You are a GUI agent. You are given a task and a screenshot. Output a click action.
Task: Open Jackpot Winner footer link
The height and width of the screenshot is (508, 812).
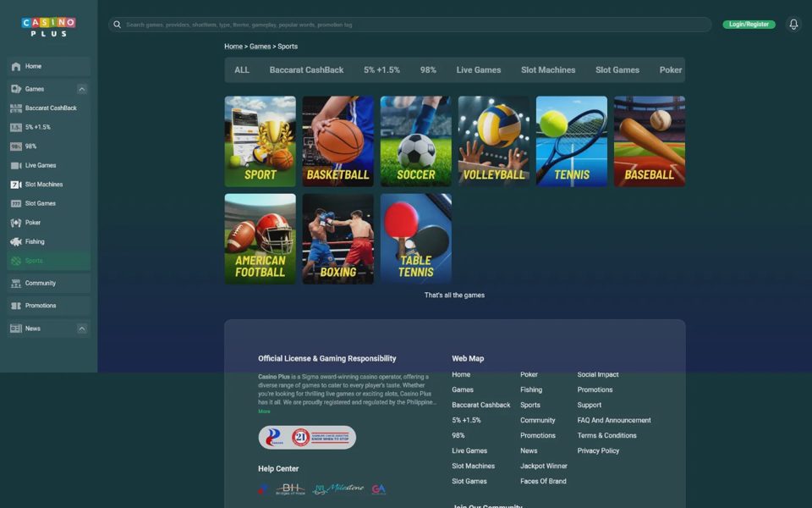(x=544, y=466)
